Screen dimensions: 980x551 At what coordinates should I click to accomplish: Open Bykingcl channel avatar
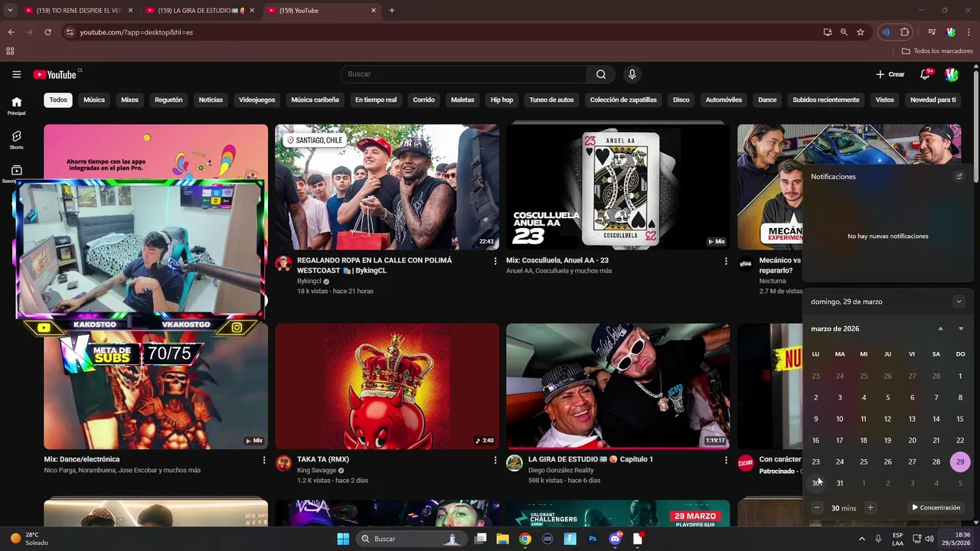point(283,264)
